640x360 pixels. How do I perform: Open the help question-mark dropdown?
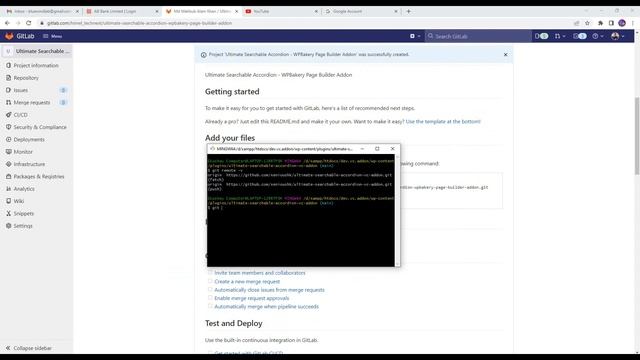click(598, 36)
